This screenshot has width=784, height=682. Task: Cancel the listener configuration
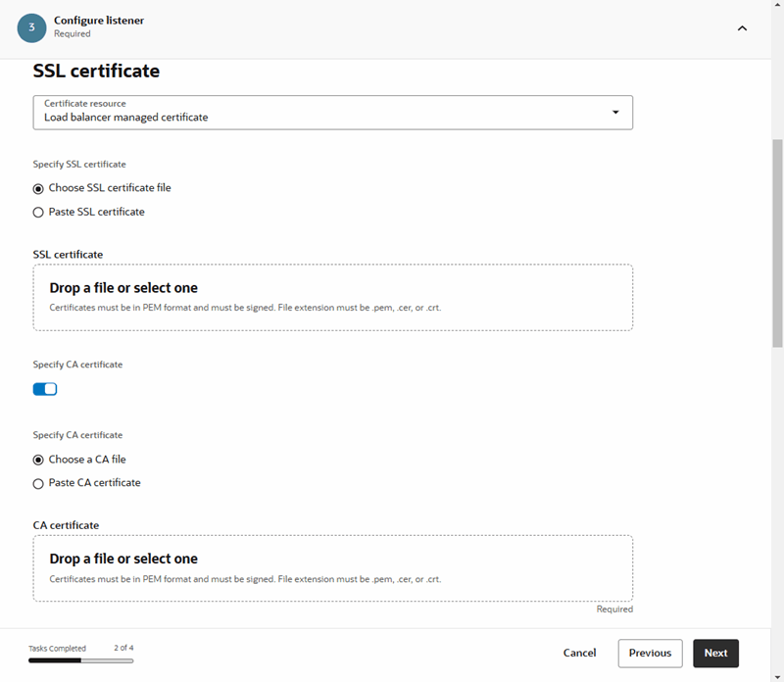(579, 653)
